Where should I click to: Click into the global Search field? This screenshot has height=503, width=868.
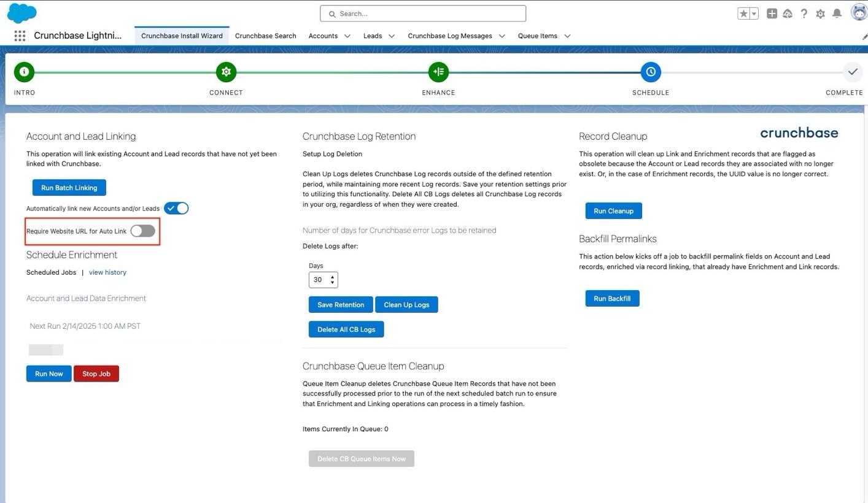point(423,13)
